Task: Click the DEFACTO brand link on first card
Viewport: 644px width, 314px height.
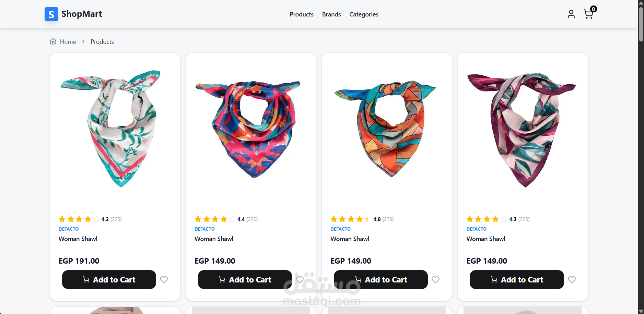Action: click(x=69, y=229)
